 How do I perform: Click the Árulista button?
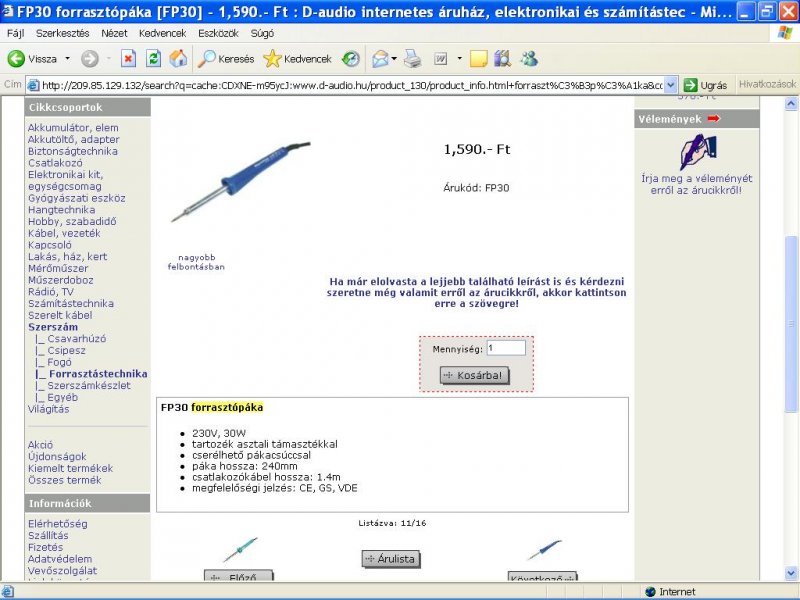(391, 559)
